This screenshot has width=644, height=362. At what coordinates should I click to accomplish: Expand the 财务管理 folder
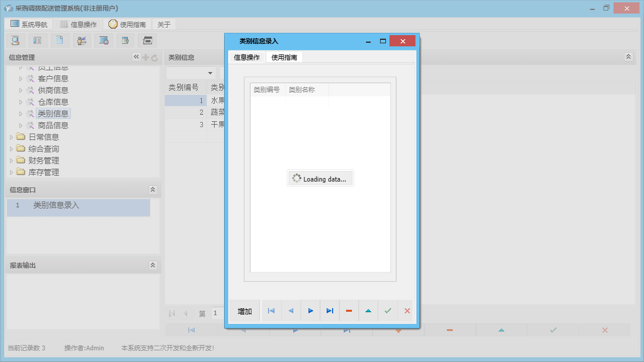(12, 160)
